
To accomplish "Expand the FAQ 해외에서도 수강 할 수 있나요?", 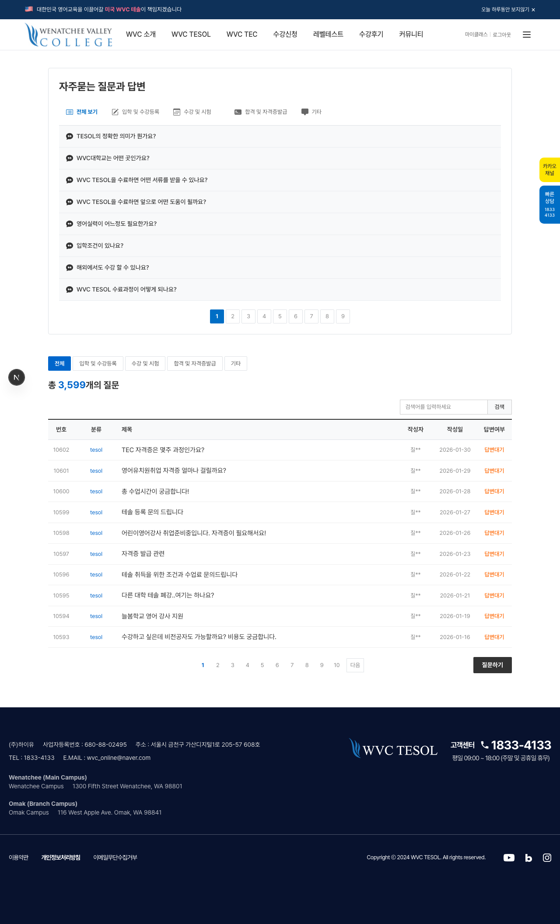I will click(280, 267).
